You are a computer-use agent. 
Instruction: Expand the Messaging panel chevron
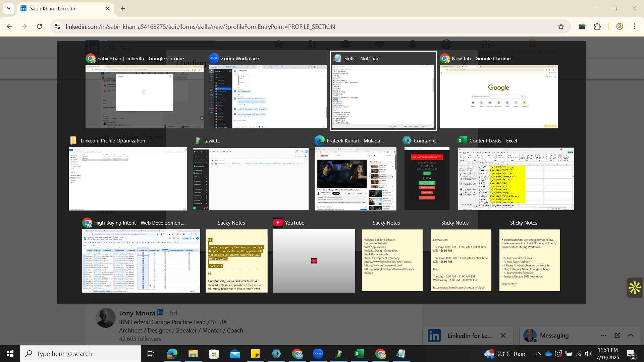point(631,336)
